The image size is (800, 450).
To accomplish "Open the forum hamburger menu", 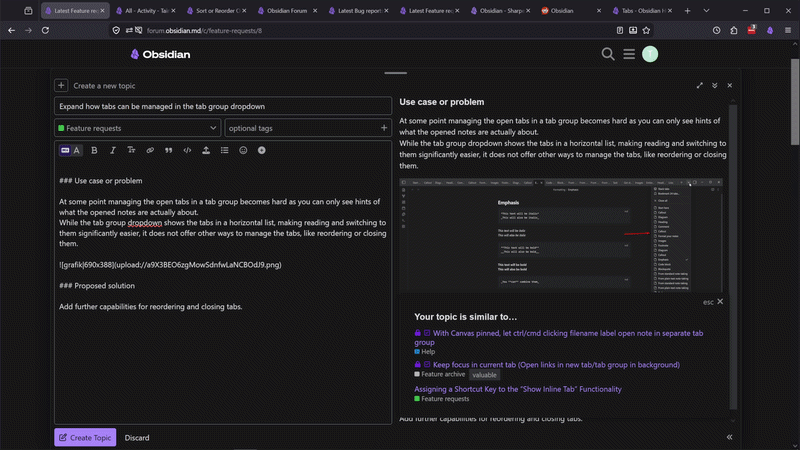I will [629, 54].
